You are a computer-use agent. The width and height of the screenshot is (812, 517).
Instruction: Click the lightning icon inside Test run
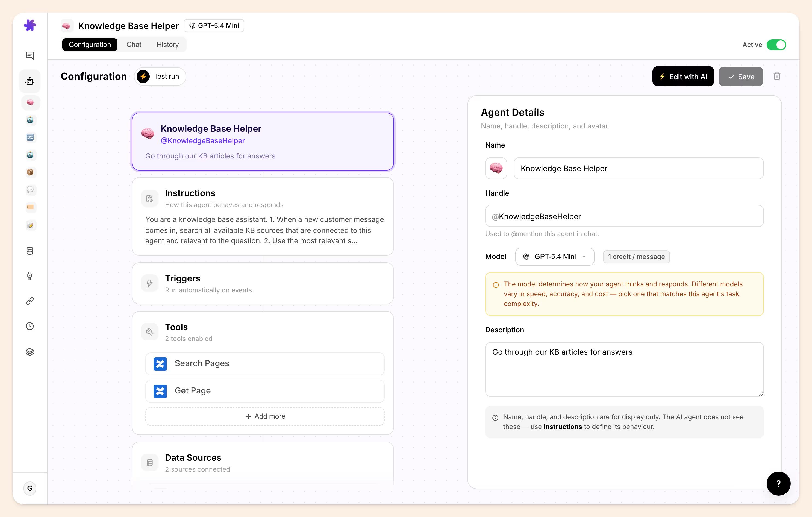point(143,77)
